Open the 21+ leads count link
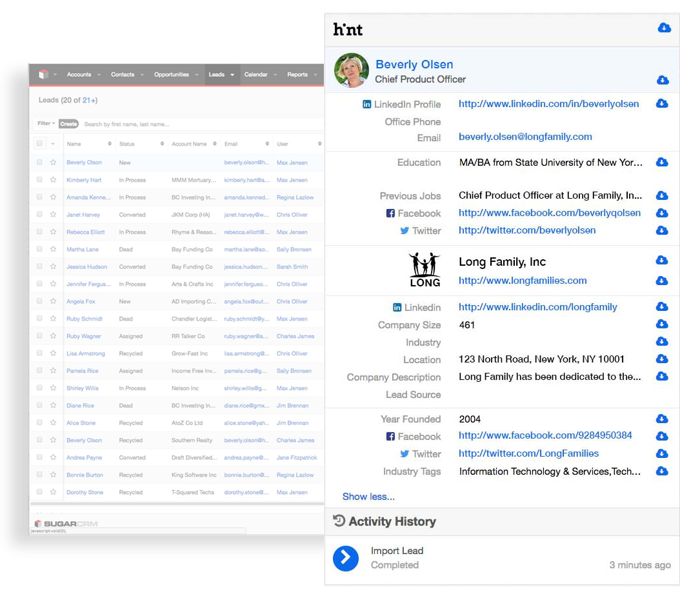Screen dimensions: 680x616 point(89,100)
